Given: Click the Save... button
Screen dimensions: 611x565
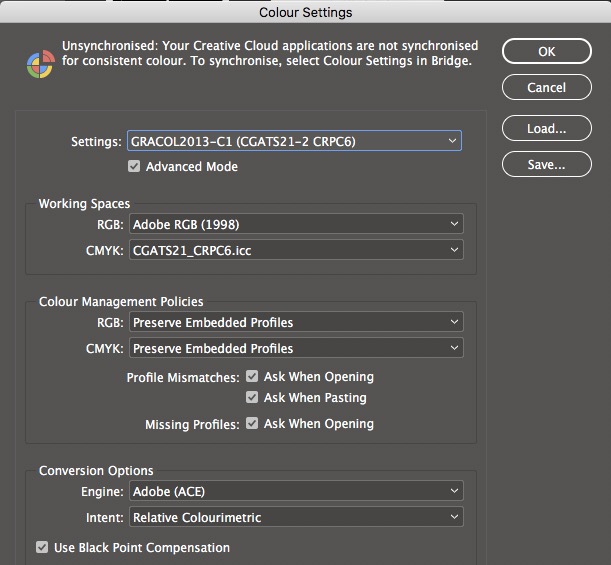Looking at the screenshot, I should tap(546, 165).
